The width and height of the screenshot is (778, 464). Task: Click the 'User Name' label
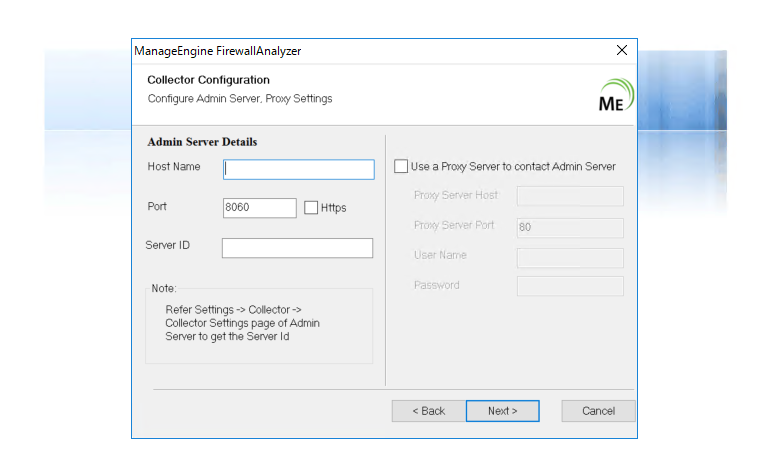440,255
